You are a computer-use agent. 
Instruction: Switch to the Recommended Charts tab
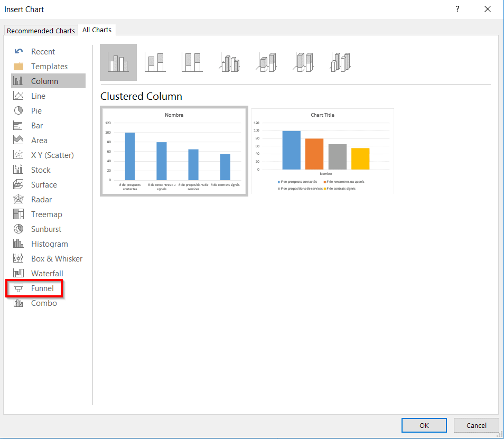[41, 31]
